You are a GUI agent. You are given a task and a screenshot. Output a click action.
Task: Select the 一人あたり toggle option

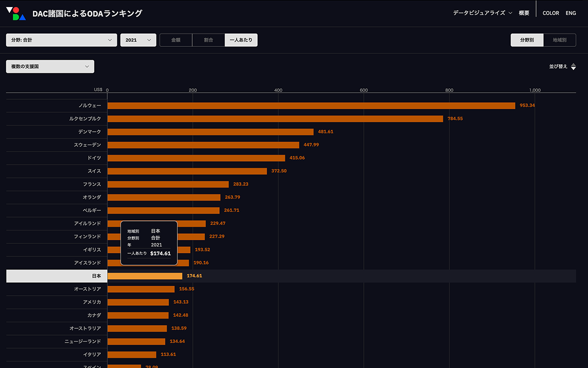[x=241, y=40]
